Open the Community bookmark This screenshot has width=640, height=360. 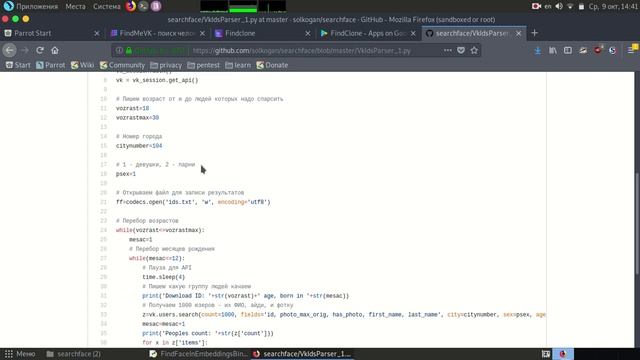point(122,65)
